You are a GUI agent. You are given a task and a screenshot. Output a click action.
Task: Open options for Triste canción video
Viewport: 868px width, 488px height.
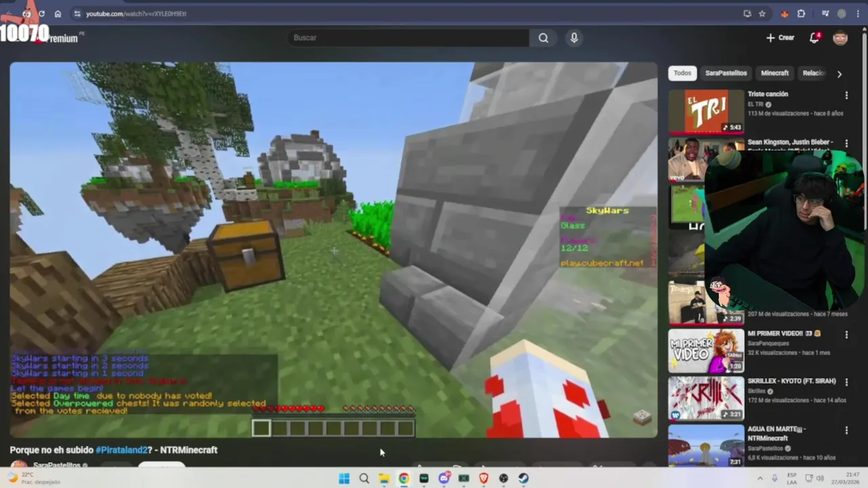(846, 96)
